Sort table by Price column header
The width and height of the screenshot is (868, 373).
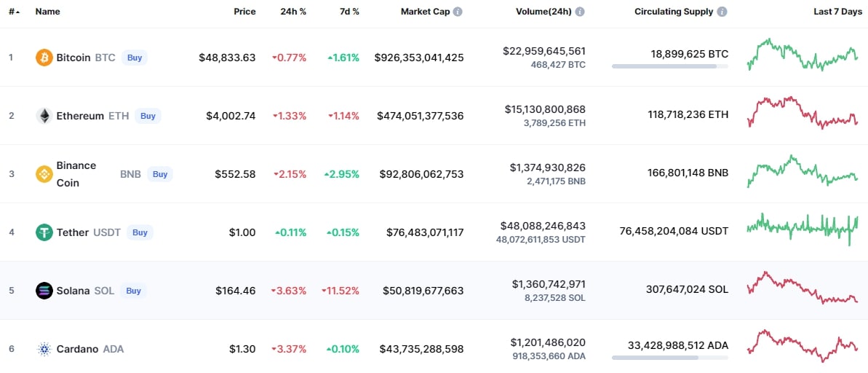244,12
